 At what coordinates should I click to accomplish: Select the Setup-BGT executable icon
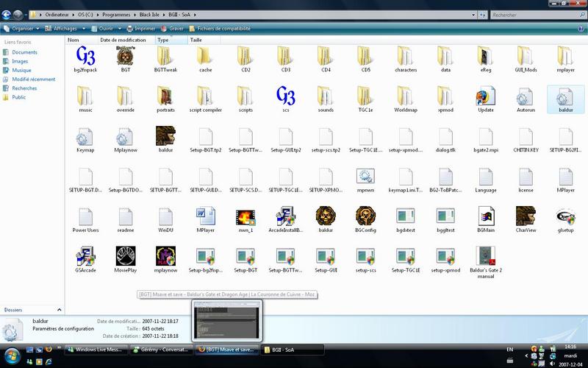[245, 256]
